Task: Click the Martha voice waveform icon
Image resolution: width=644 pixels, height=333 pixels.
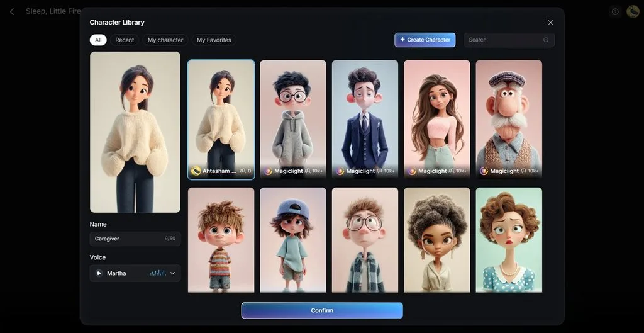Action: (x=158, y=273)
